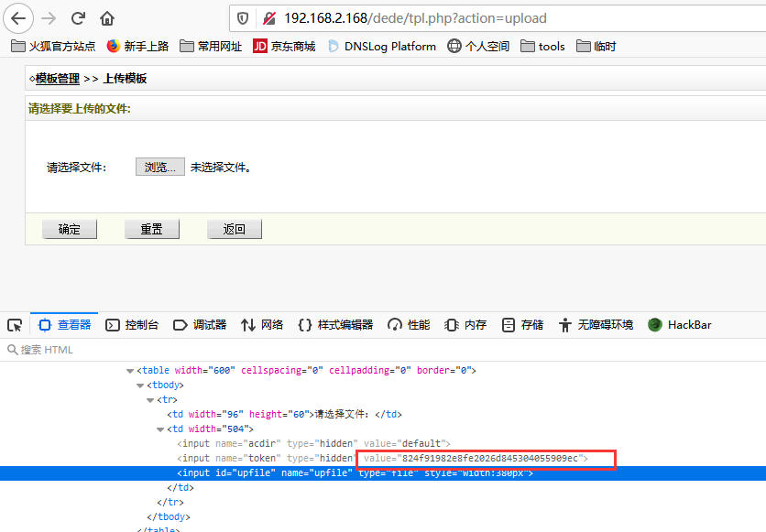
Task: Click the token value 824f91982e8fe2026d845304055909ec
Action: pyautogui.click(x=490, y=459)
